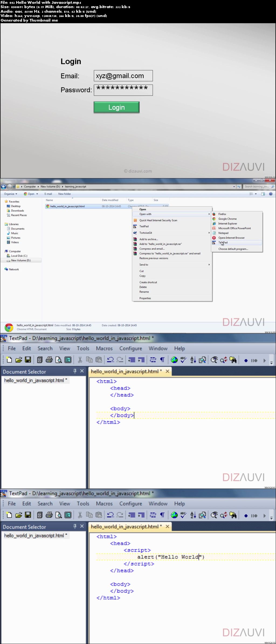Click Sort A-Z icon in alert-code TextPad frame
This screenshot has width=276, height=644.
(193, 515)
